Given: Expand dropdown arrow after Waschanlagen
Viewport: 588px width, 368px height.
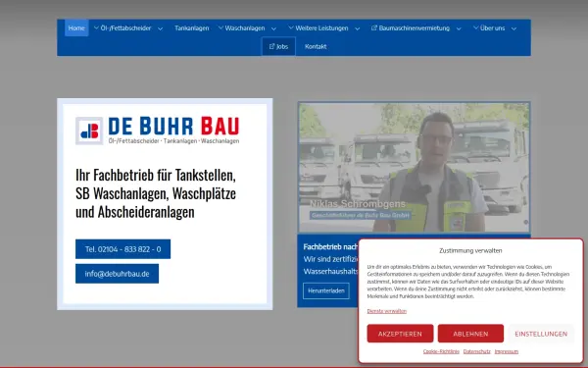Looking at the screenshot, I should click(x=273, y=28).
